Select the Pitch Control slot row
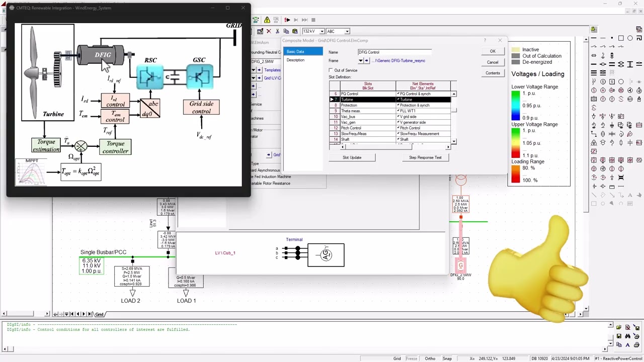 (390, 128)
